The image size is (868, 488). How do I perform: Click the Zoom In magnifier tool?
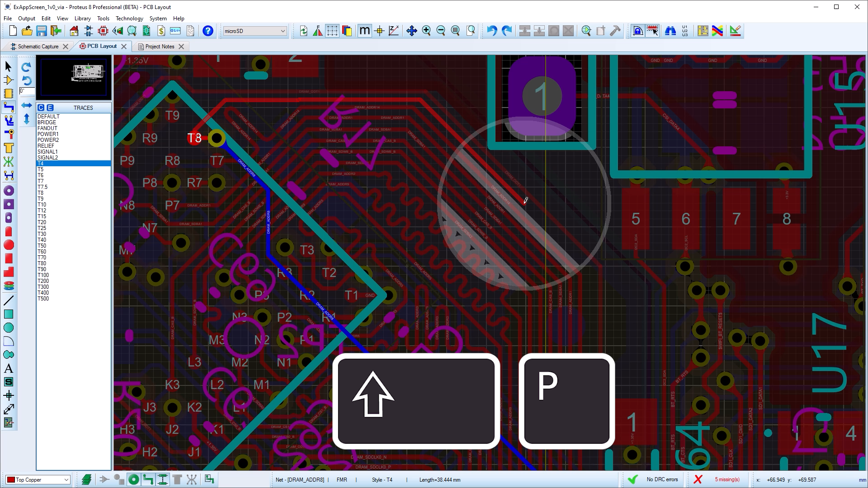pos(426,31)
